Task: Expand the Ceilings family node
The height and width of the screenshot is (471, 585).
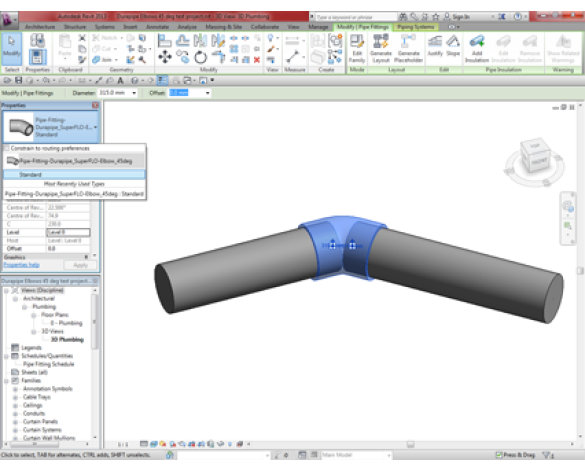Action: tap(15, 405)
